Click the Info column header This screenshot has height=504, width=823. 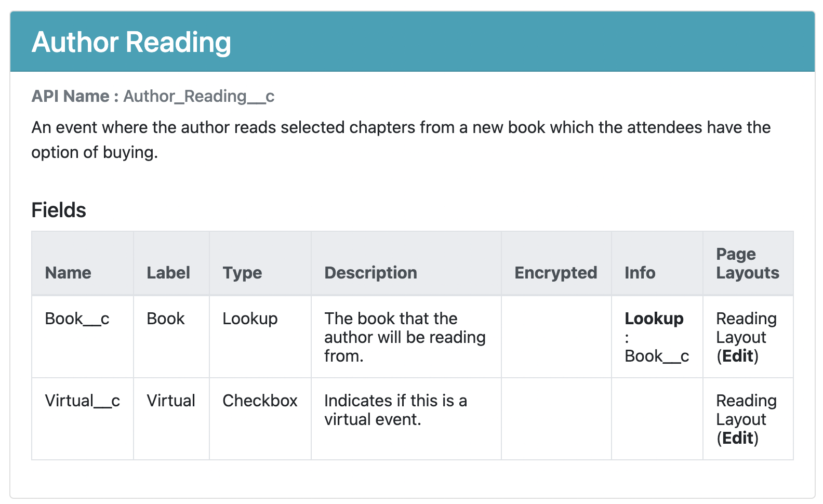coord(640,273)
